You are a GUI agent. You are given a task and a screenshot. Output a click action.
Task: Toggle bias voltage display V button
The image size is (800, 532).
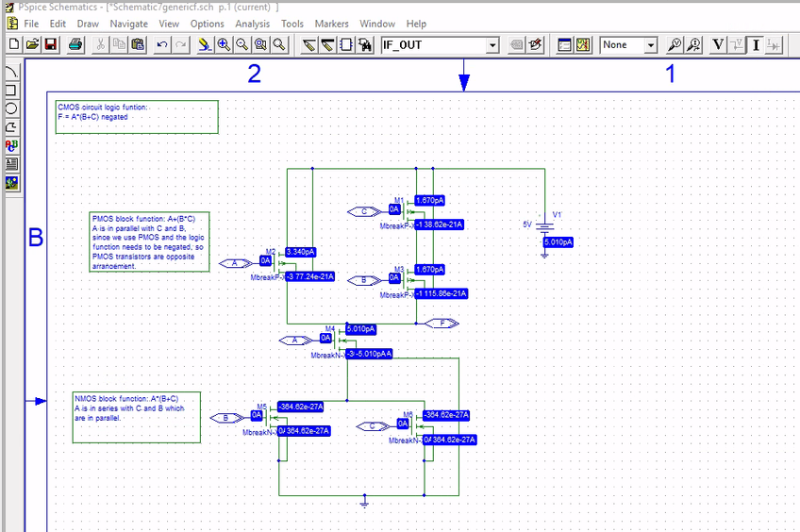(x=718, y=44)
